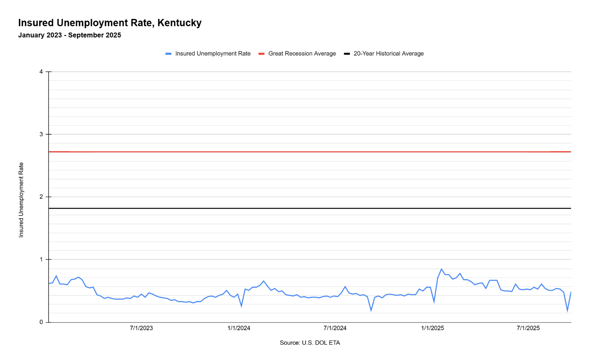Screen dimensions: 589x364
Task: Click the 7/1/2023 x-axis date label
Action: (x=141, y=328)
